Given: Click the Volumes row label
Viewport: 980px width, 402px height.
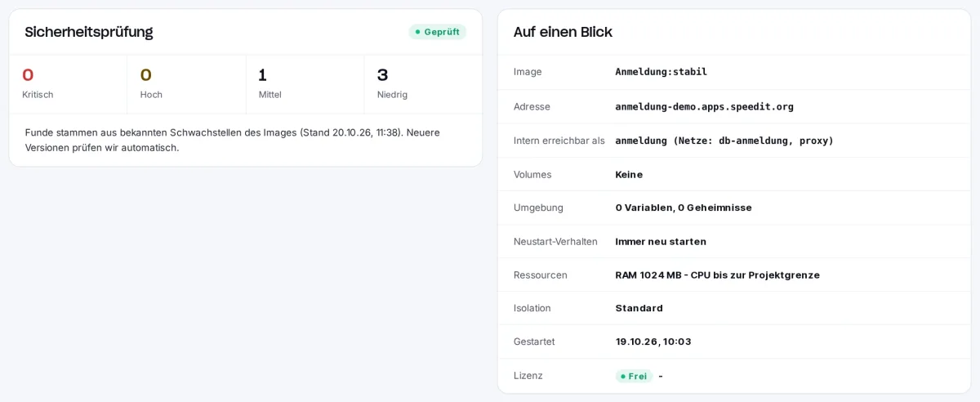Looking at the screenshot, I should (x=532, y=174).
